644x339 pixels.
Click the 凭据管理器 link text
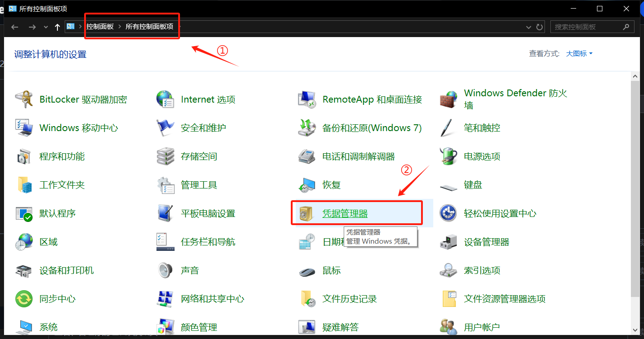tap(345, 213)
